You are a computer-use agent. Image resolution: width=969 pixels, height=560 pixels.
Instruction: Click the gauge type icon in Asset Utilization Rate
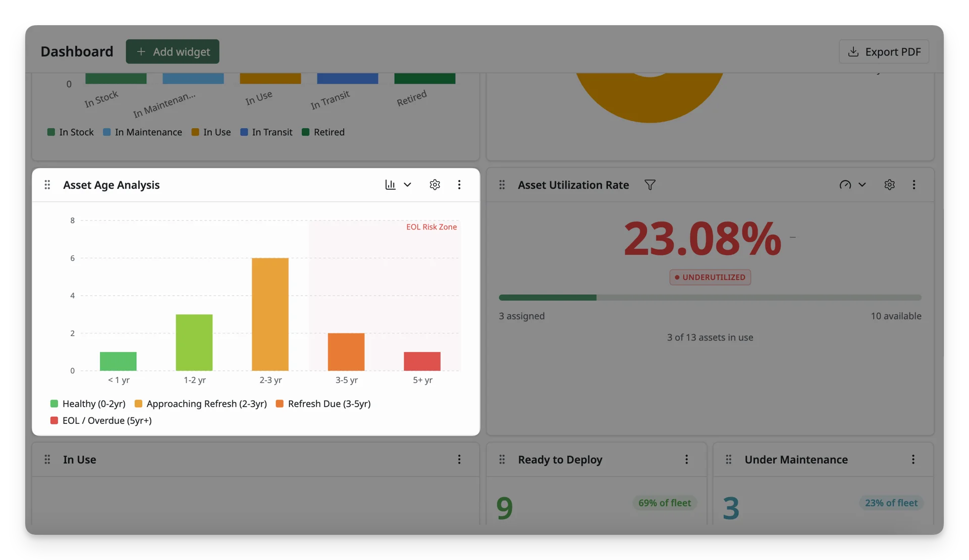(x=845, y=185)
